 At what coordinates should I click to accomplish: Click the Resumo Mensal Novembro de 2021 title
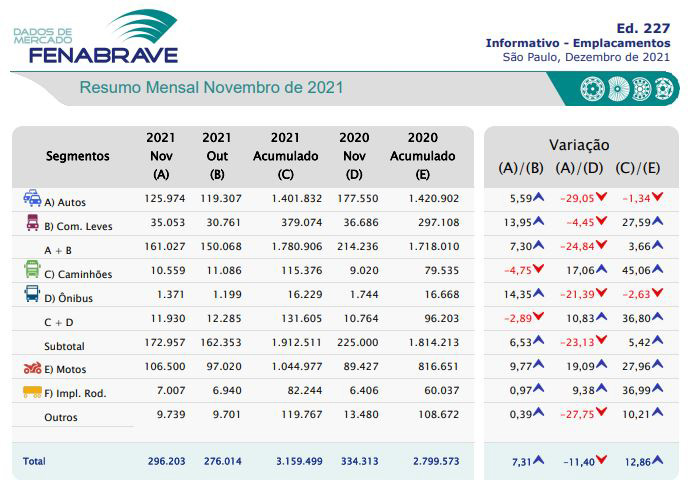pos(211,88)
